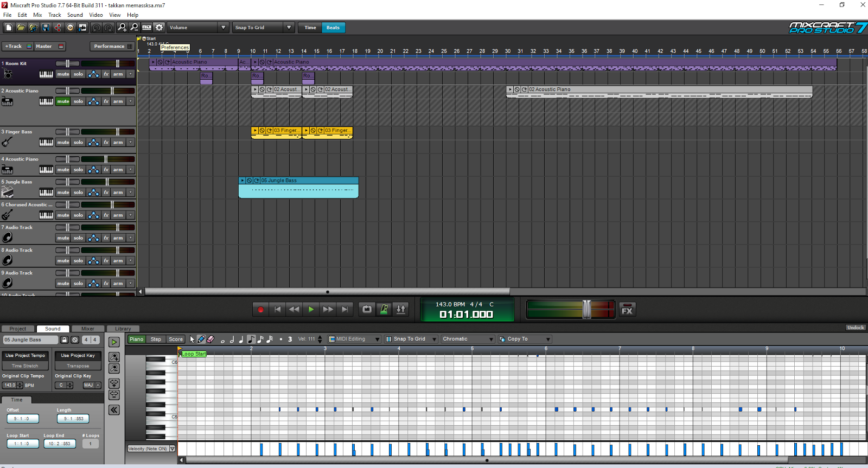Screen dimensions: 868x468
Task: Play the project from the transport bar
Action: [311, 309]
